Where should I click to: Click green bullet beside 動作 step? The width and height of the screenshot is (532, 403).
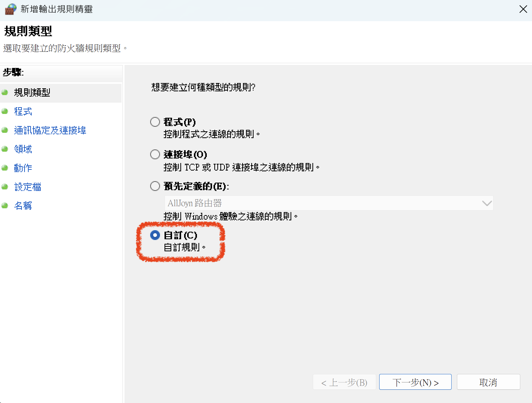point(5,168)
